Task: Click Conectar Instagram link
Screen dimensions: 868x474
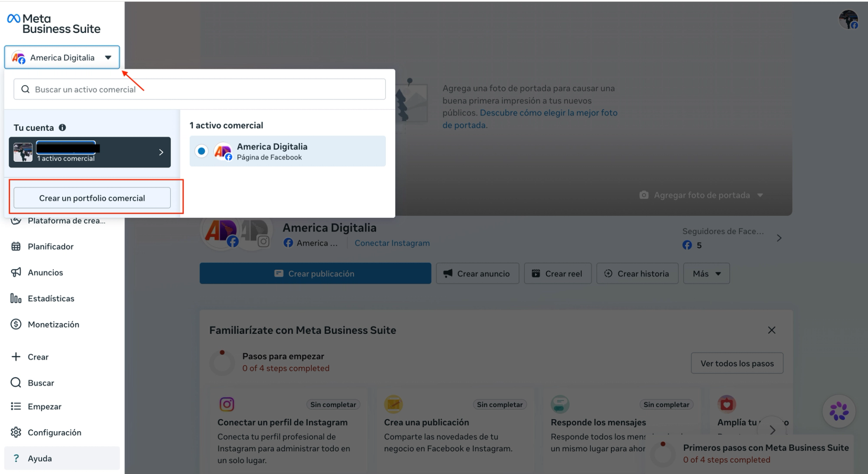Action: click(x=392, y=243)
